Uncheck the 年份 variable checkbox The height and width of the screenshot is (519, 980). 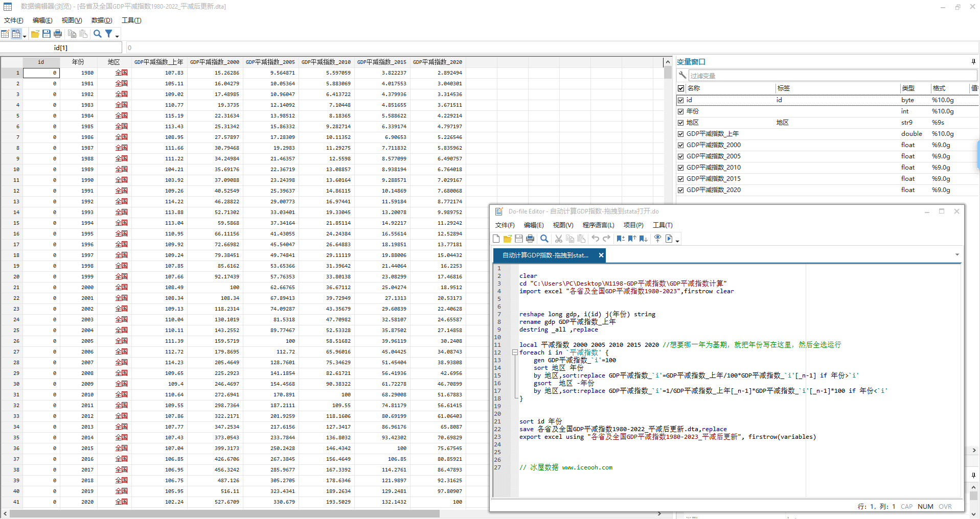[681, 111]
